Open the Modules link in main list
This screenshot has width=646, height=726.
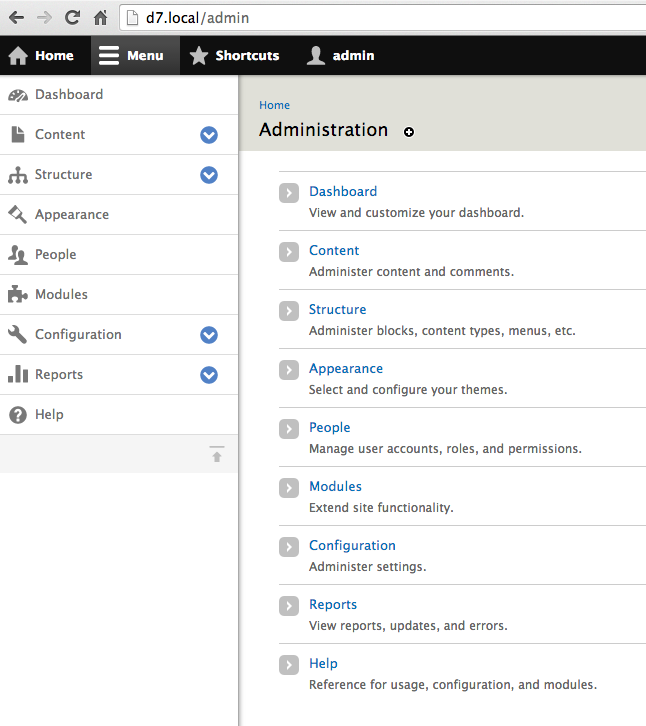[x=335, y=486]
